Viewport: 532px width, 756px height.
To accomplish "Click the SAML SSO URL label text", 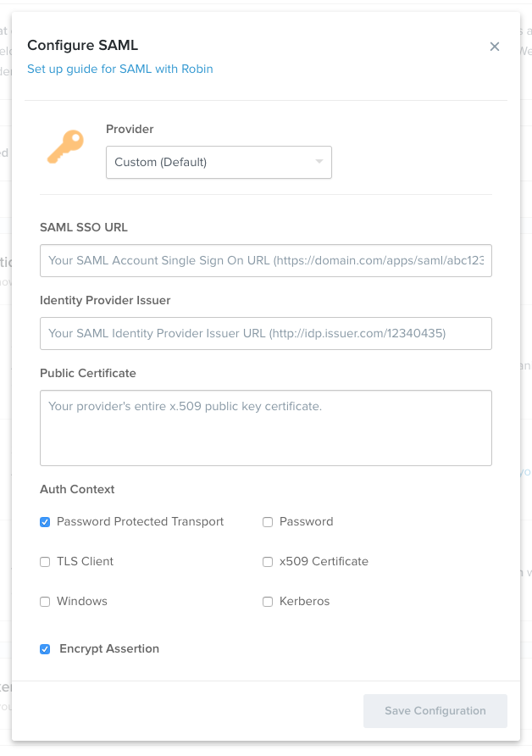I will (x=84, y=228).
